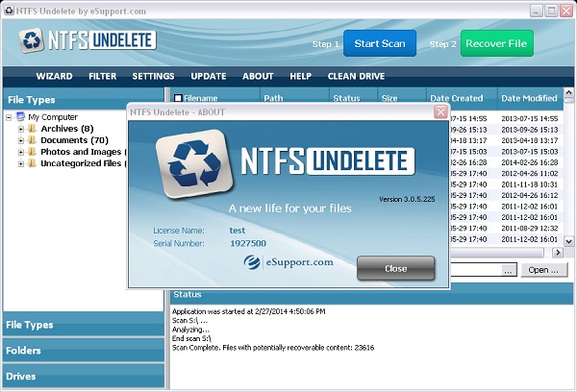577x392 pixels.
Task: Click the recovery path input field
Action: (x=476, y=270)
